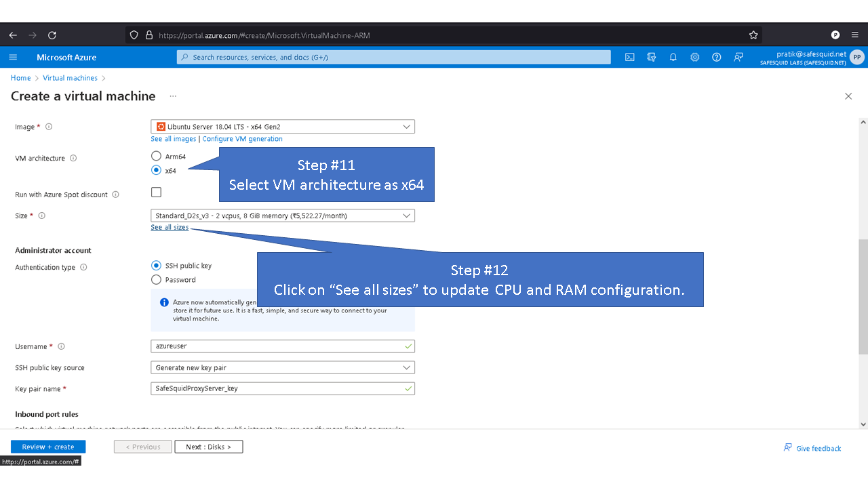Focus the Azure search resources box
This screenshot has height=488, width=868.
point(394,58)
